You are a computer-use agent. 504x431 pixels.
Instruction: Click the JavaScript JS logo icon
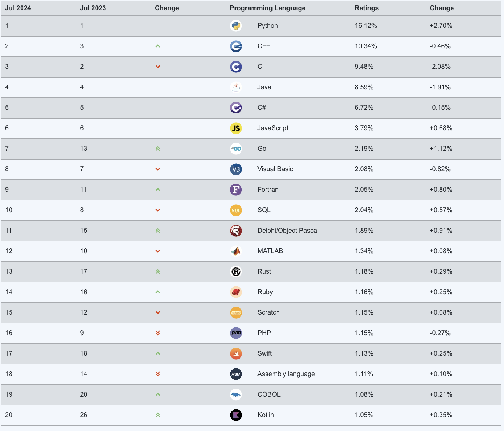[236, 128]
